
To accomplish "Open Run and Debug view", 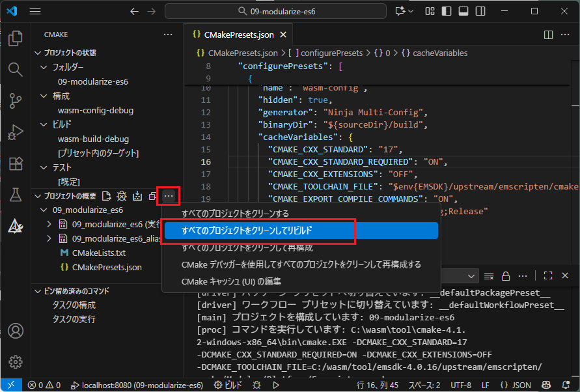I will 15,132.
